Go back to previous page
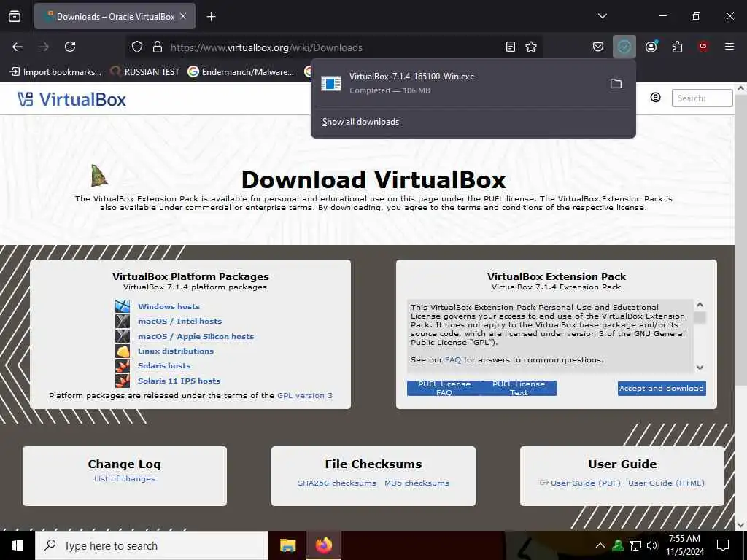This screenshot has height=560, width=747. 18,47
